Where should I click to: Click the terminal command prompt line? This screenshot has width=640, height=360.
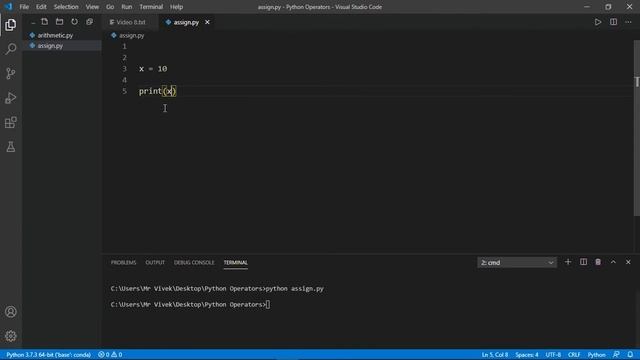(190, 304)
